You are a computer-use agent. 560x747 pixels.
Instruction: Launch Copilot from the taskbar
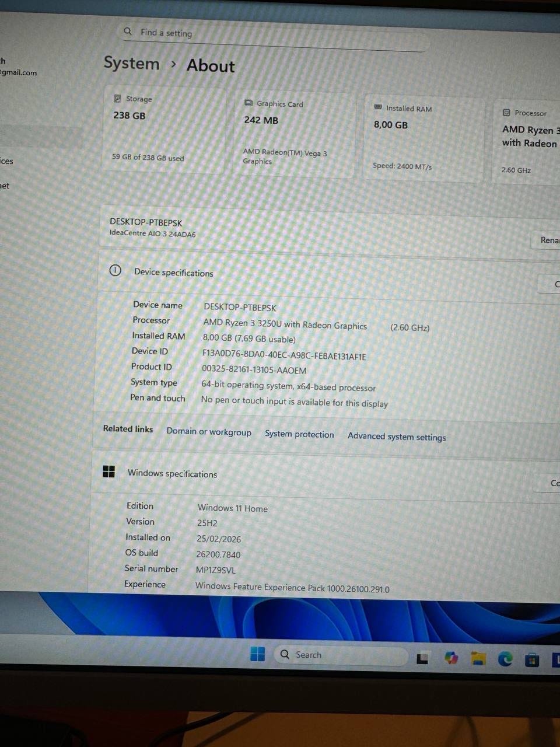pos(451,658)
